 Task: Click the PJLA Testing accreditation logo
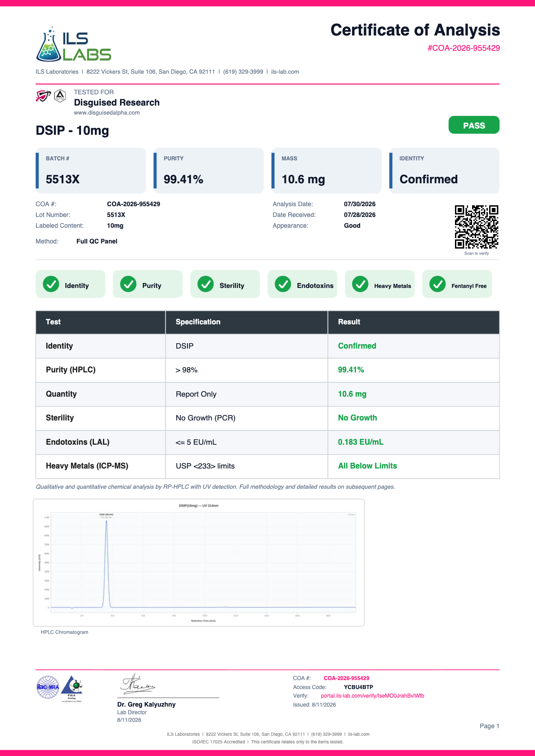coord(72,688)
